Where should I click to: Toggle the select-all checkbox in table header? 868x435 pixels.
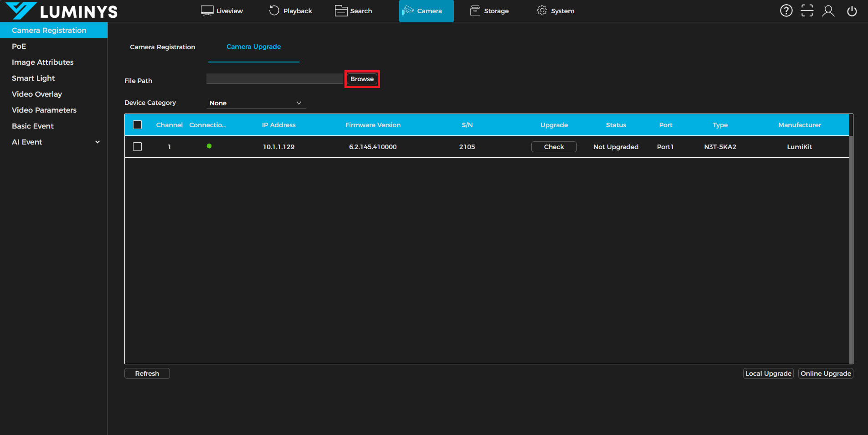pyautogui.click(x=137, y=125)
